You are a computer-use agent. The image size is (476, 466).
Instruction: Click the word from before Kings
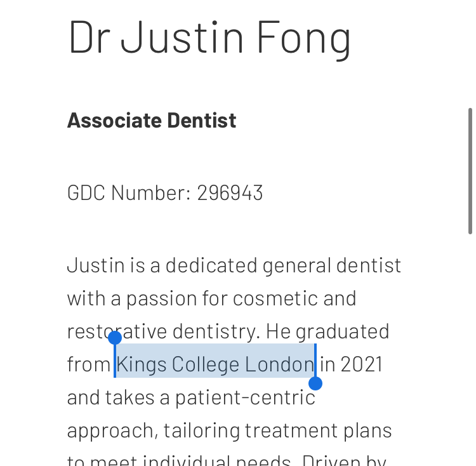[89, 364]
